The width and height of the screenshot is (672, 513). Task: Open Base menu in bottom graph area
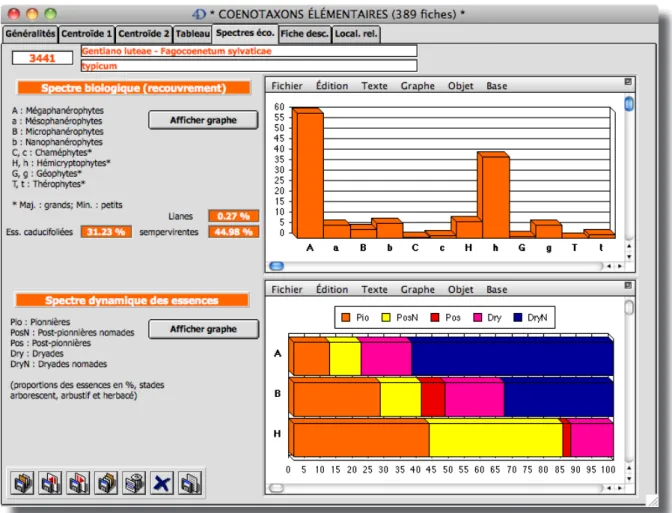click(x=497, y=289)
